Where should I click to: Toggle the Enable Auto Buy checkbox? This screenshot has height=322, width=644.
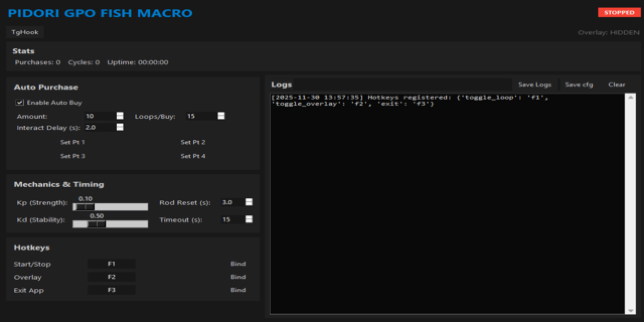click(19, 103)
